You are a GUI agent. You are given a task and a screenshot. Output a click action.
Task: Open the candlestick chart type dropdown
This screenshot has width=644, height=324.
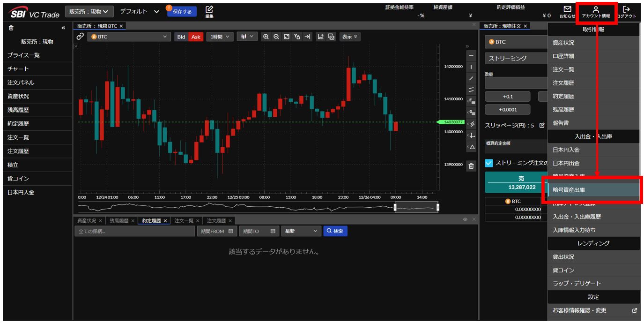coord(247,37)
